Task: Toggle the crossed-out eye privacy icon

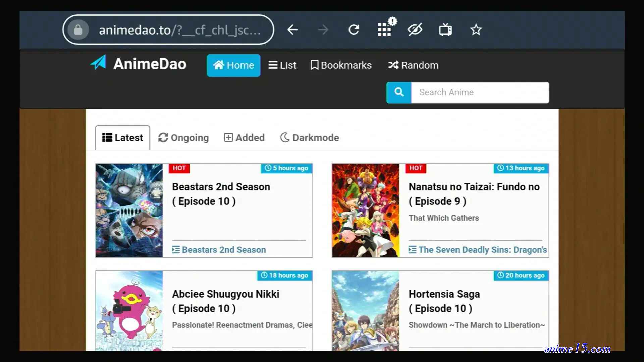Action: (415, 30)
